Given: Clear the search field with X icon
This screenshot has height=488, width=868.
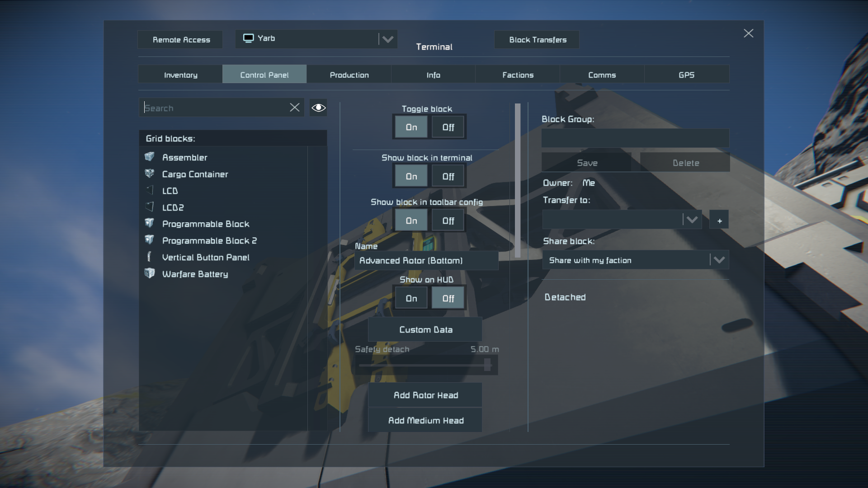Looking at the screenshot, I should 295,108.
